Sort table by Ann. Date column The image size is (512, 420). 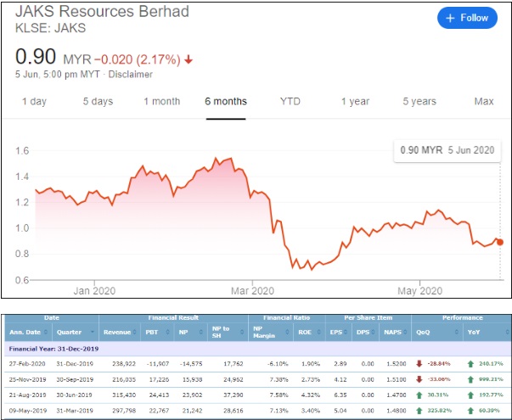pos(26,333)
